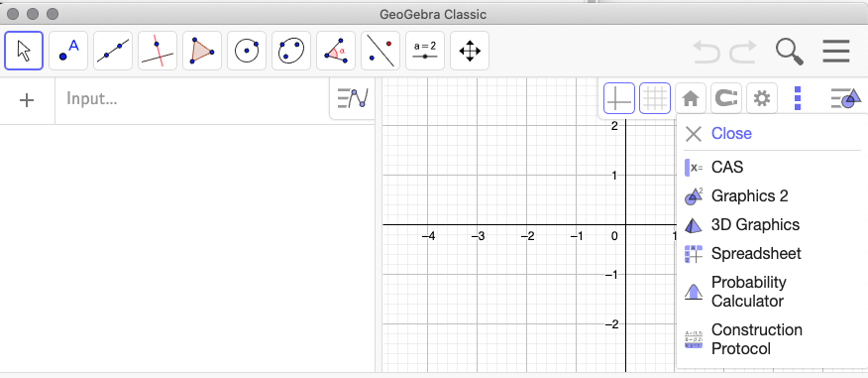The width and height of the screenshot is (868, 378).
Task: Select the Ellipse tool
Action: click(291, 51)
